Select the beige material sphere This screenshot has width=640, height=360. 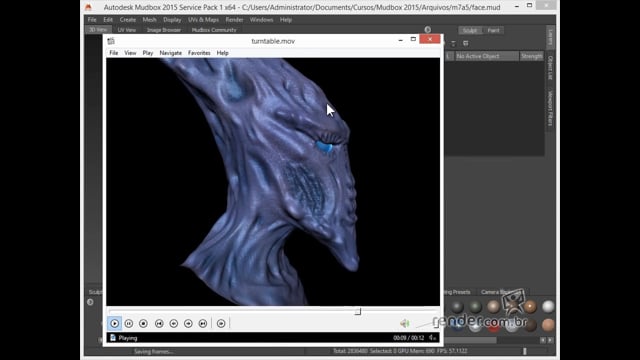click(493, 306)
